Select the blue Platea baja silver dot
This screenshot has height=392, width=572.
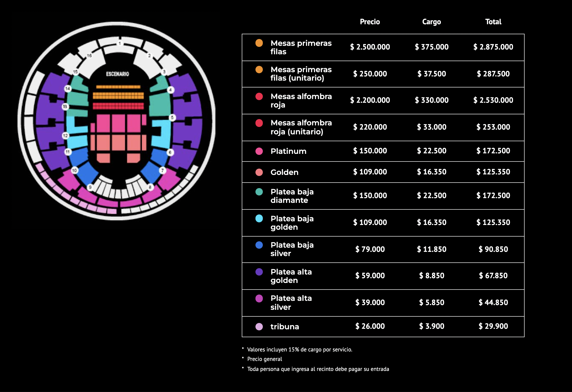259,245
